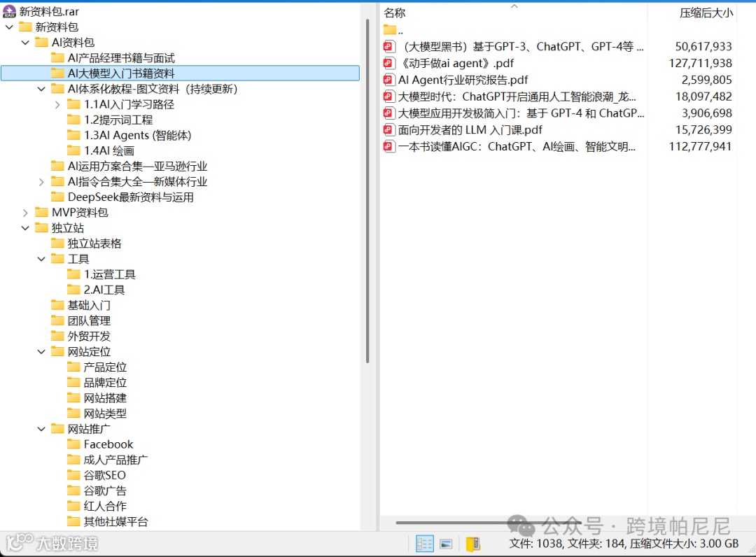756x557 pixels.
Task: Click the PDF icon of 面向开发者的 LLM 入门课.pdf
Action: pos(388,130)
